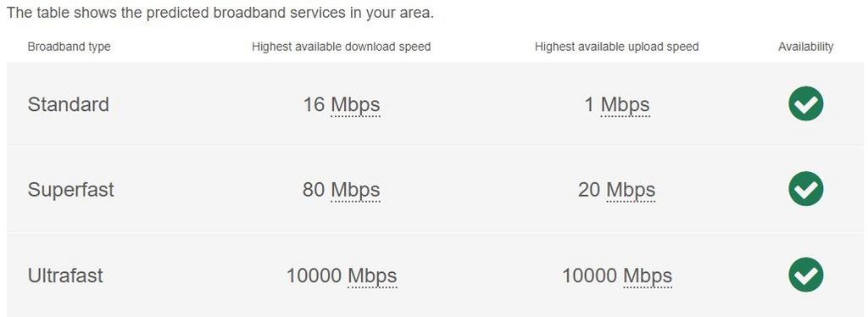Click the predicted broadband services description text
Image resolution: width=868 pixels, height=317 pixels.
point(220,14)
